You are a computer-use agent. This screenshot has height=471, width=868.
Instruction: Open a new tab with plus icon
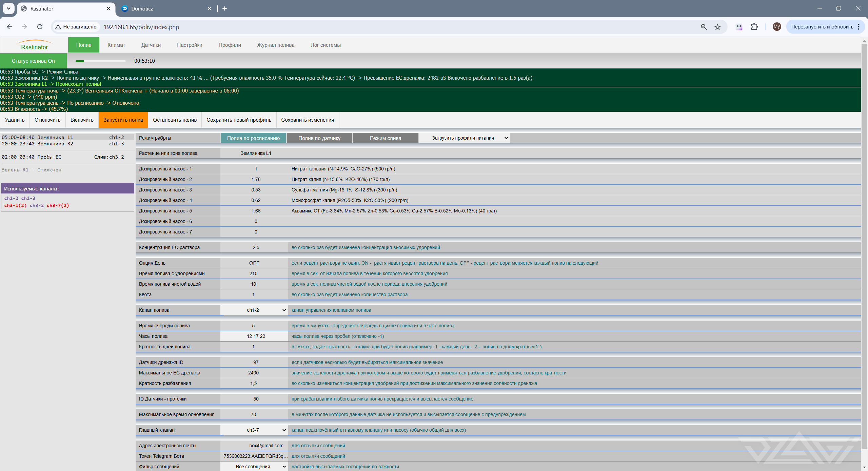(x=224, y=8)
